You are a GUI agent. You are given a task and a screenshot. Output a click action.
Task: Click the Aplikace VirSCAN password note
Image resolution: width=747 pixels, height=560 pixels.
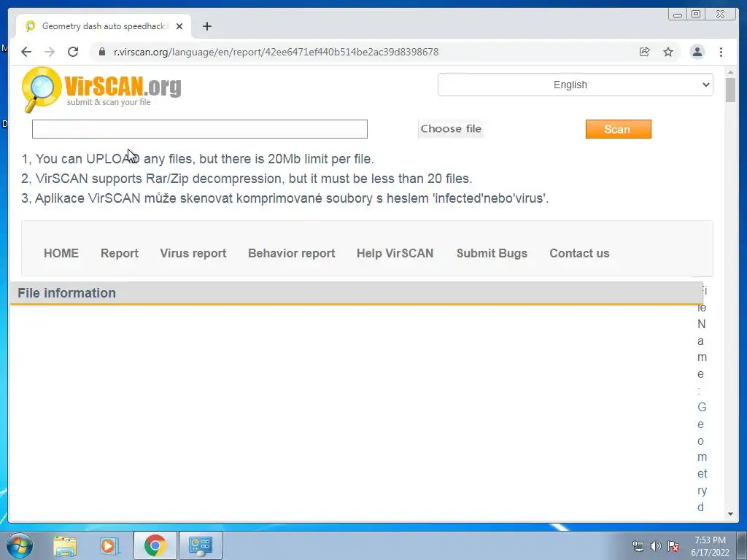[285, 198]
